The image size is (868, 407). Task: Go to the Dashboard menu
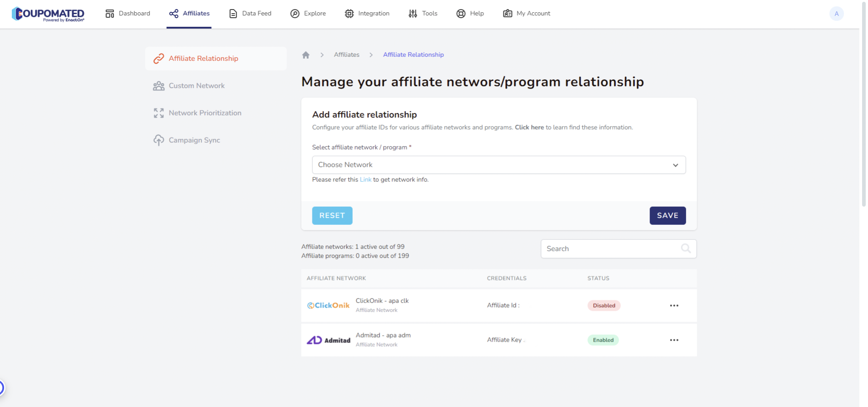point(128,14)
